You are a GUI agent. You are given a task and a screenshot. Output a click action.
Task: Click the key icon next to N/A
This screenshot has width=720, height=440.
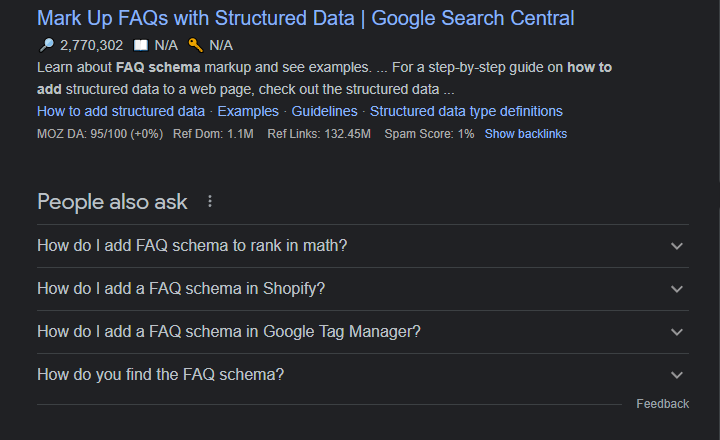tap(195, 45)
